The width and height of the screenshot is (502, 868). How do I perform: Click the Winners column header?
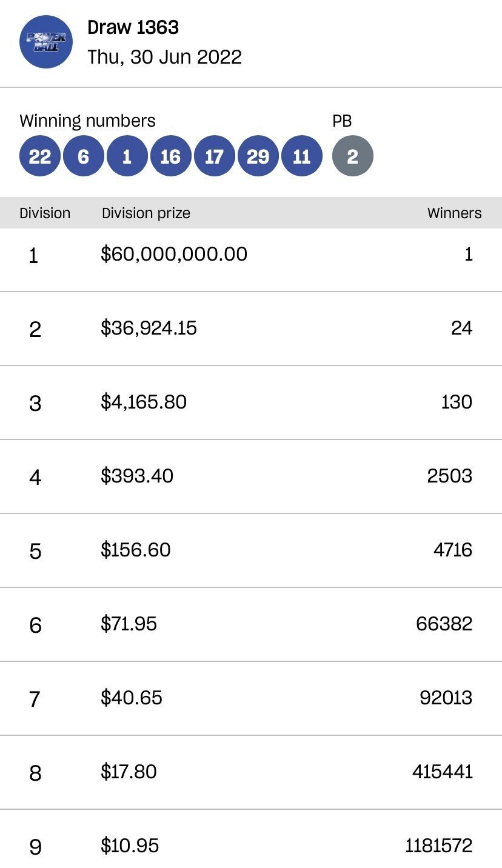(454, 213)
